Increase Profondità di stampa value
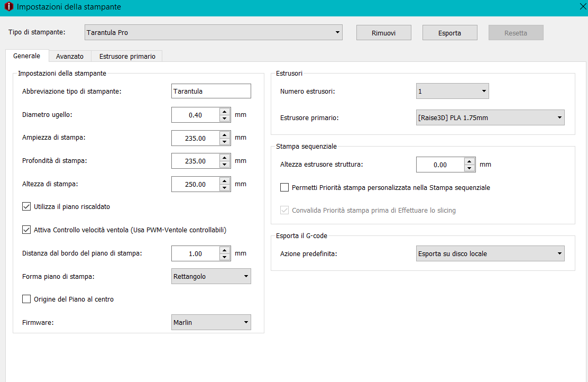The width and height of the screenshot is (588, 382). pyautogui.click(x=225, y=158)
